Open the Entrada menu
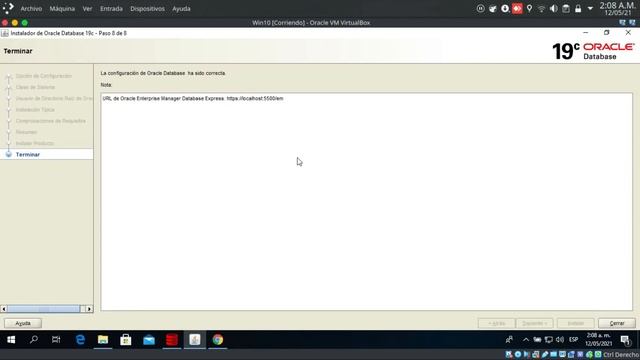Screen dimensions: 640x360 (111, 9)
